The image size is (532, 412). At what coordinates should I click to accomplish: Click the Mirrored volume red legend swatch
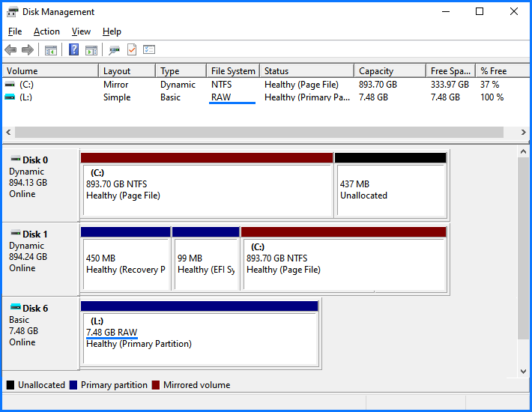click(156, 385)
